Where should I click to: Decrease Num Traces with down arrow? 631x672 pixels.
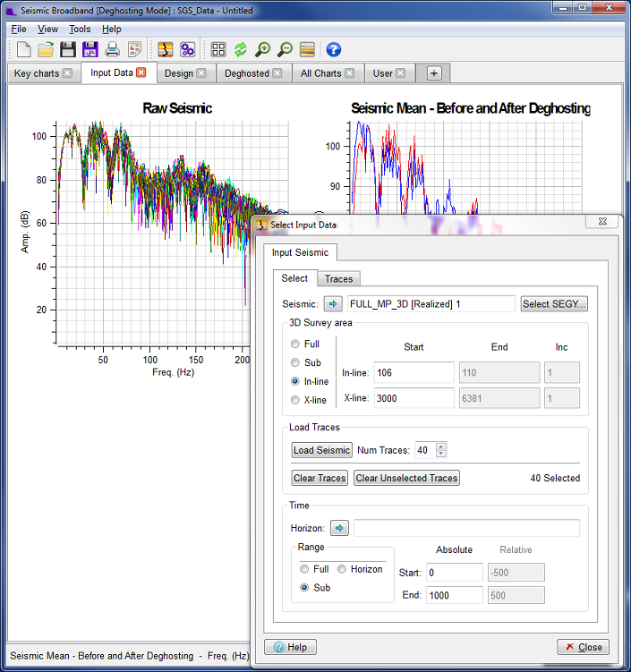coord(441,454)
